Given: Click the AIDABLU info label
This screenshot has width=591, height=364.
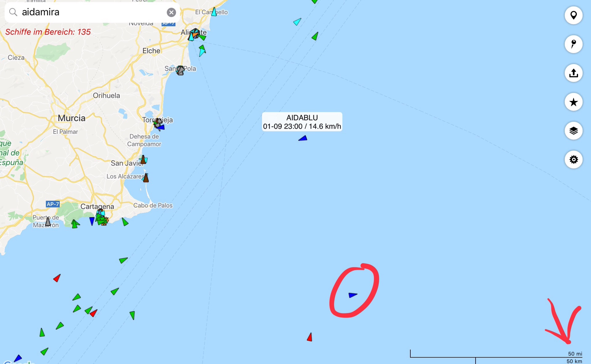Looking at the screenshot, I should [x=302, y=122].
